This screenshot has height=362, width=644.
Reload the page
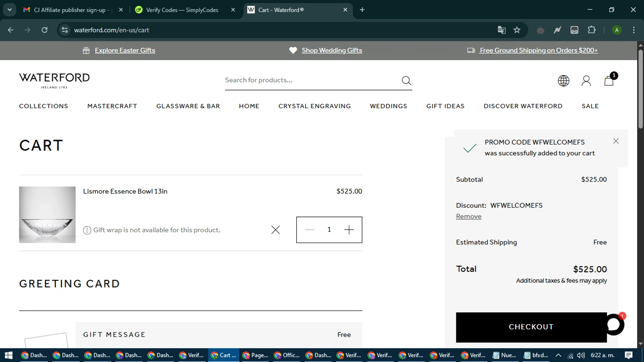[45, 30]
